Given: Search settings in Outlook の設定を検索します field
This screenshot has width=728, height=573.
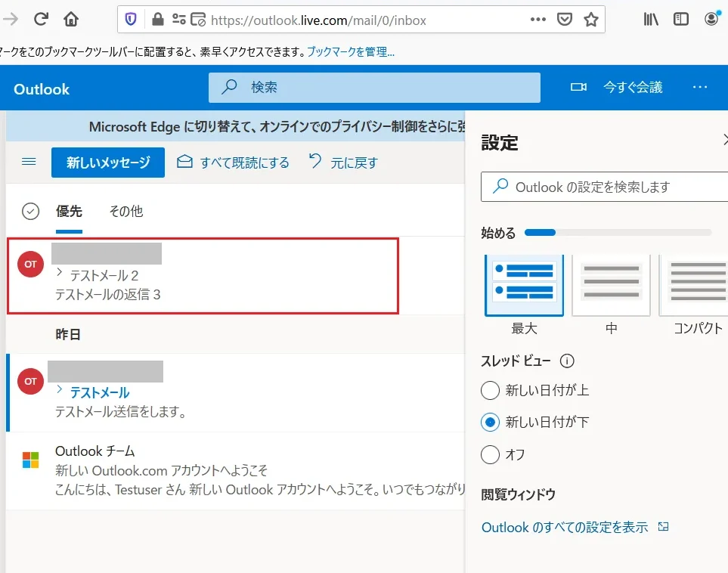Looking at the screenshot, I should click(605, 187).
